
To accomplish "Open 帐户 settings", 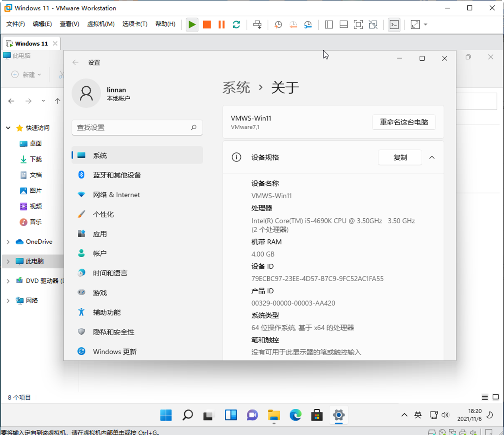I will coord(137,253).
